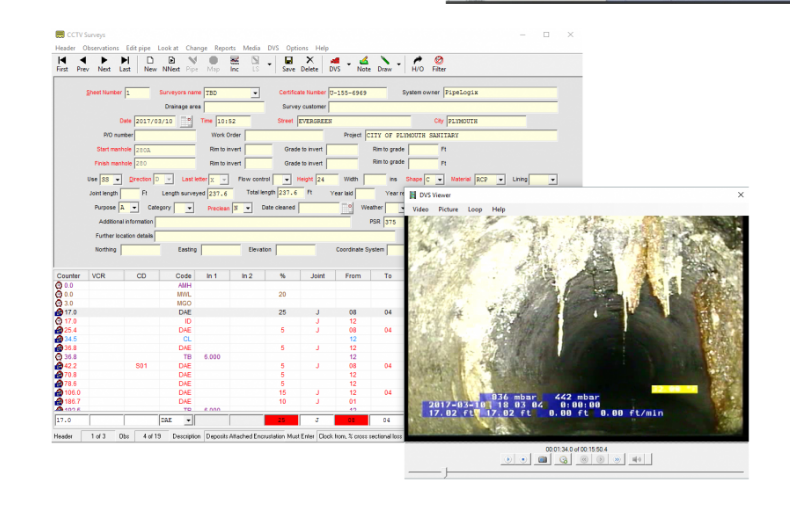Viewport: 790px width, 512px height.
Task: Expand the Purpose dropdown
Action: coord(134,208)
